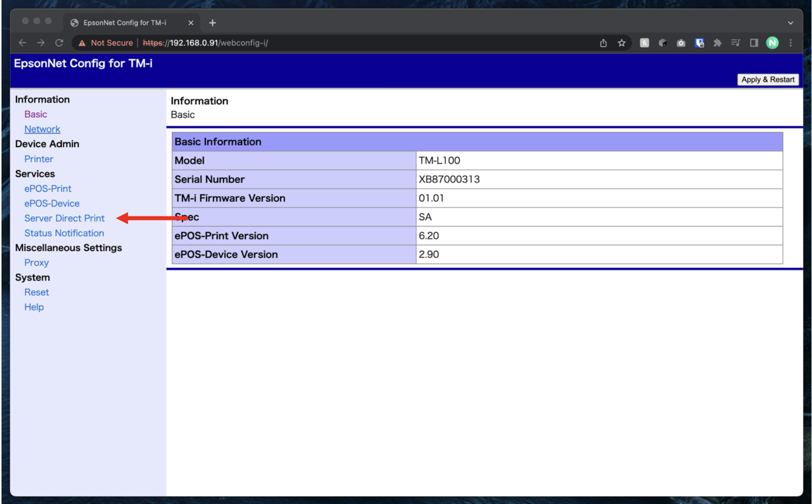The image size is (812, 504).
Task: Open the green N profile avatar
Action: 772,43
